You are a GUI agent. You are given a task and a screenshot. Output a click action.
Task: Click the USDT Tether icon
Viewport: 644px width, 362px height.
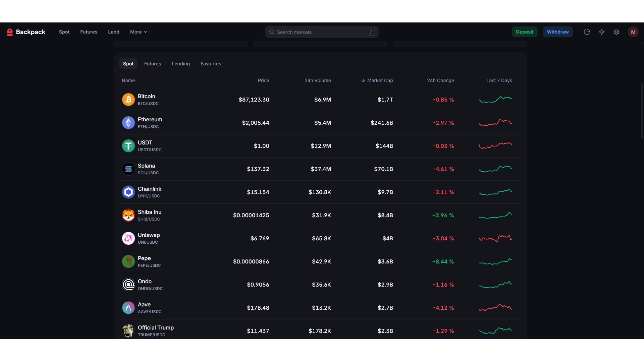tap(128, 146)
